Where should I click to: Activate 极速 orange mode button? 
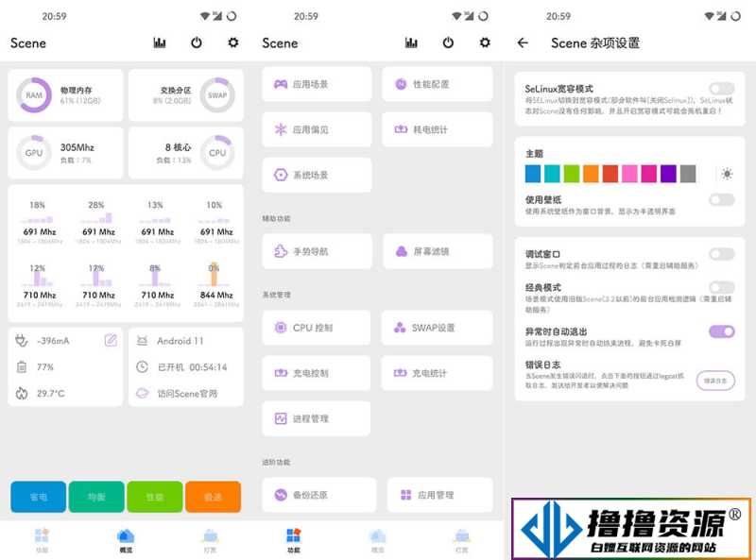214,497
